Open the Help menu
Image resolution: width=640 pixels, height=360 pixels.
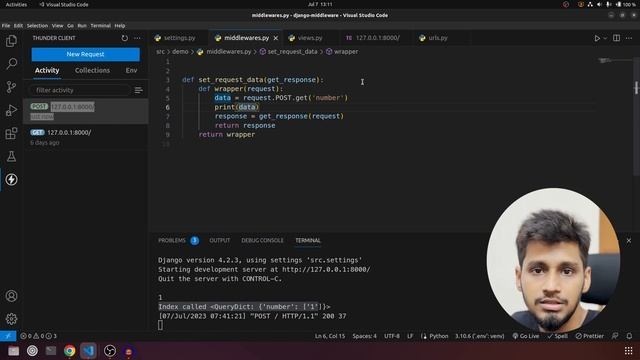[120, 25]
